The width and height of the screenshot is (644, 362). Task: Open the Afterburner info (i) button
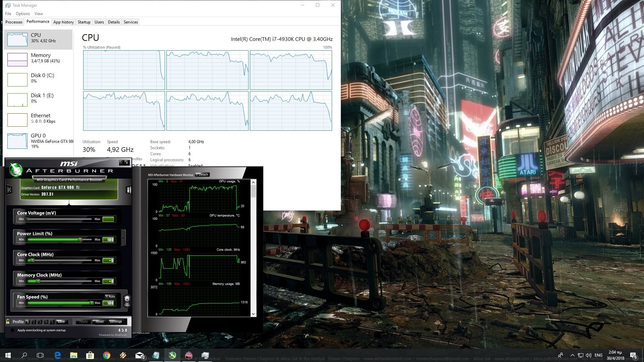click(x=128, y=190)
